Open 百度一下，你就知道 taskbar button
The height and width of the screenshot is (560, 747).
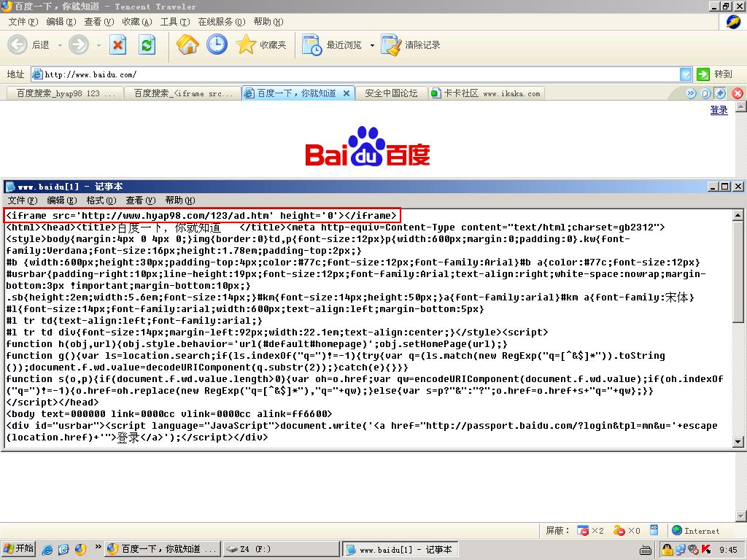[163, 550]
